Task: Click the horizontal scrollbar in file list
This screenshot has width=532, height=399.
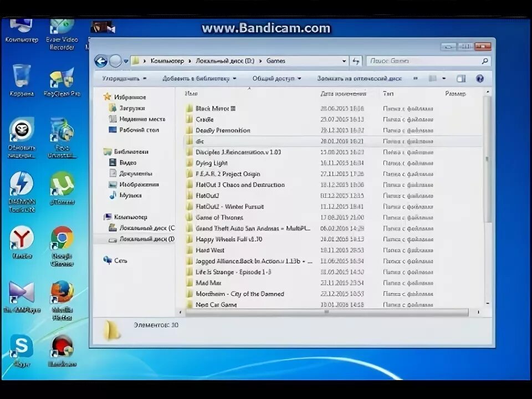Action: (327, 312)
